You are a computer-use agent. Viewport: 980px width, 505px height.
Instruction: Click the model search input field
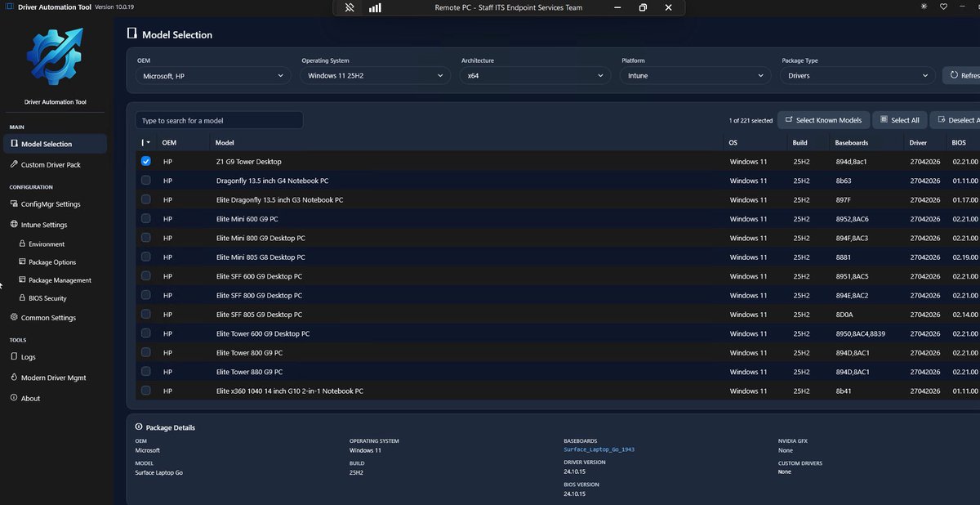click(219, 120)
